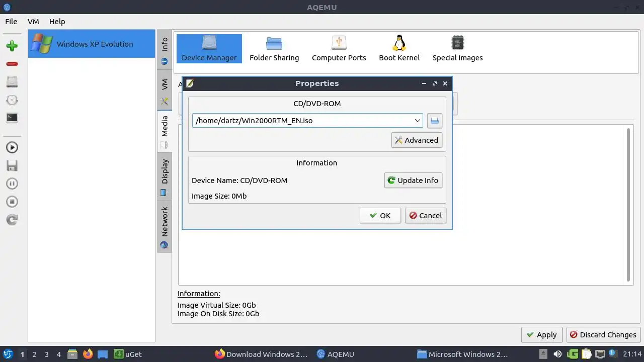Click Discard Changes
The width and height of the screenshot is (644, 362).
point(603,335)
